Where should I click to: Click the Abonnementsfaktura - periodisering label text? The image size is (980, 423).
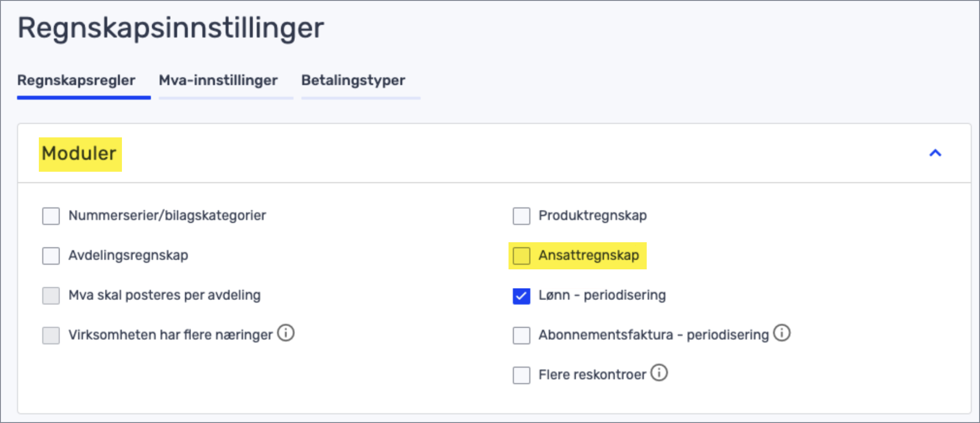click(x=654, y=335)
